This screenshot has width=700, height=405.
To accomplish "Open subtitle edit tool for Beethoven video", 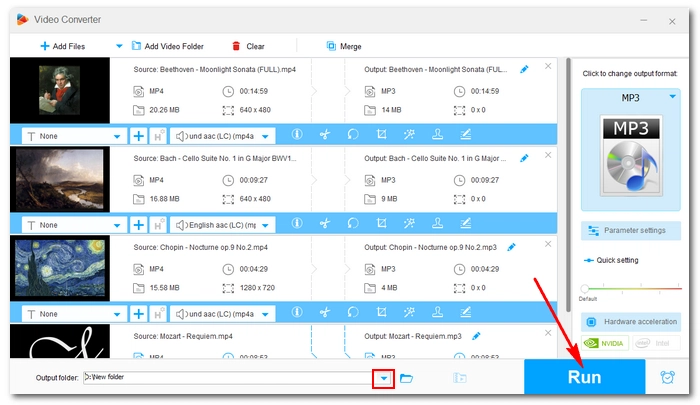I will click(x=466, y=134).
